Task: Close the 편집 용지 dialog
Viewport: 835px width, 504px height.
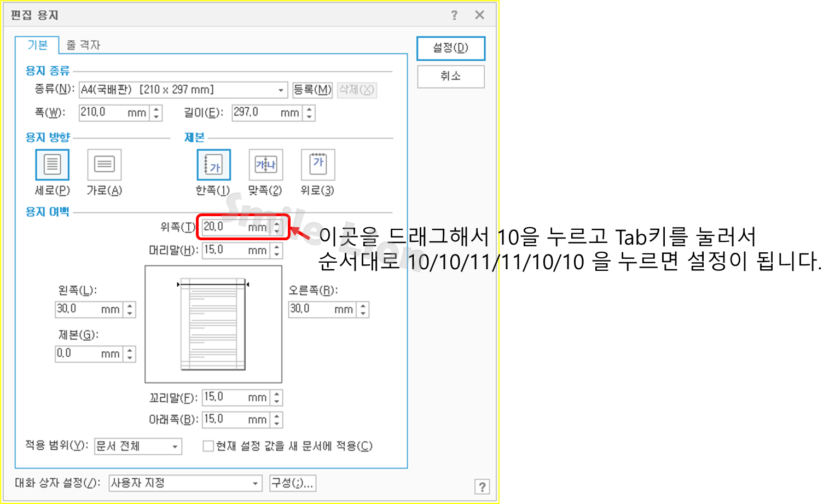Action: click(x=479, y=15)
